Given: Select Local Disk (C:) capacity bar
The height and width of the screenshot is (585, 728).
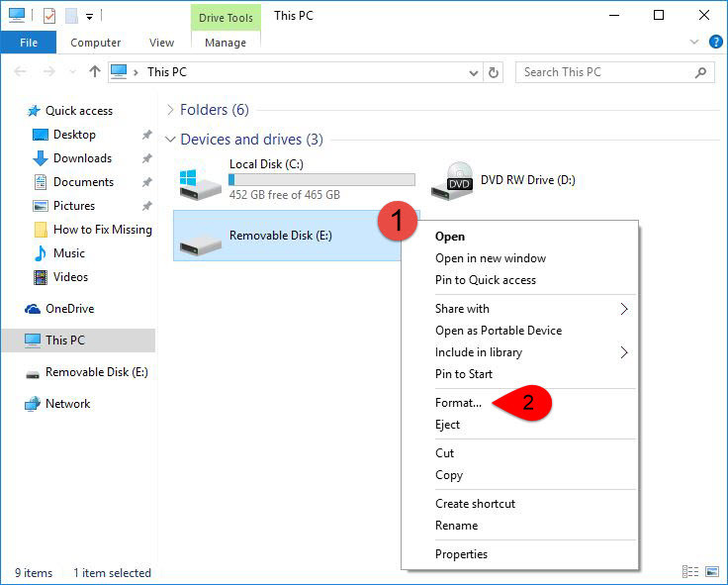Looking at the screenshot, I should [321, 180].
